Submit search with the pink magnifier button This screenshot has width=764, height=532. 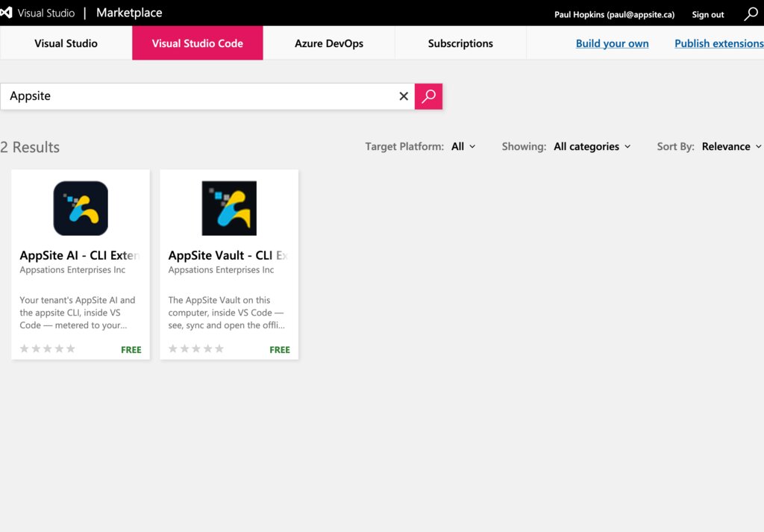click(428, 96)
